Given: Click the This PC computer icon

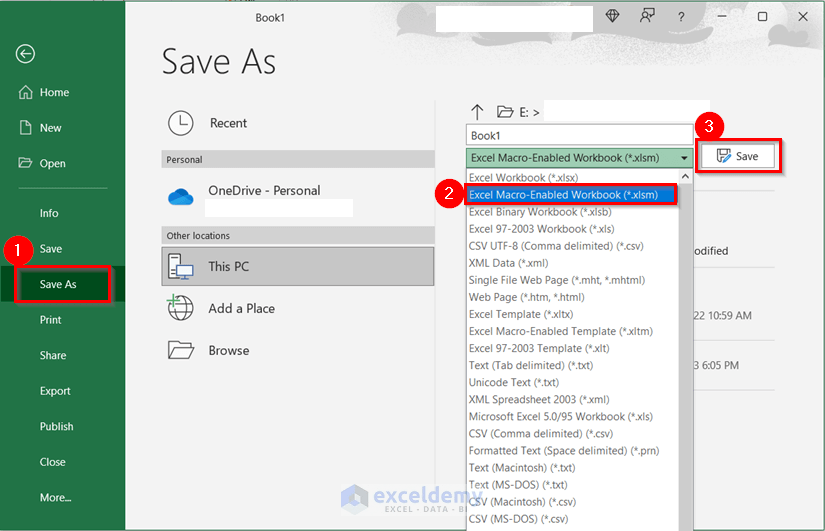Looking at the screenshot, I should [180, 266].
